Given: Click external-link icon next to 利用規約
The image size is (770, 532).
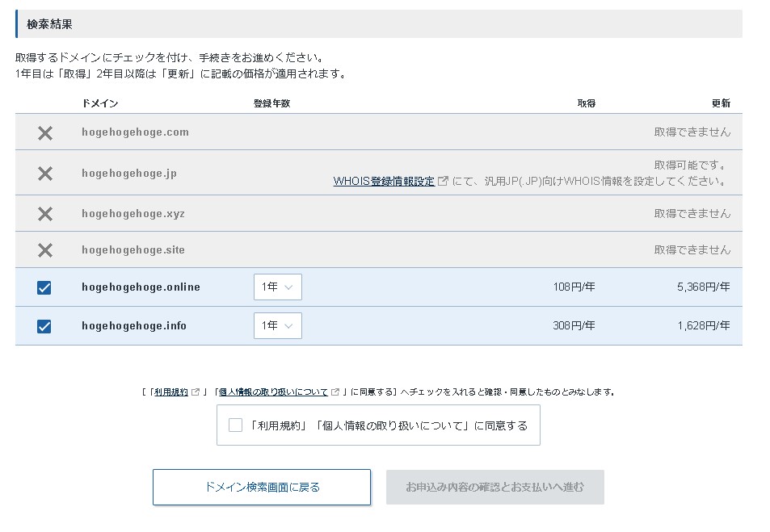Looking at the screenshot, I should [x=196, y=392].
